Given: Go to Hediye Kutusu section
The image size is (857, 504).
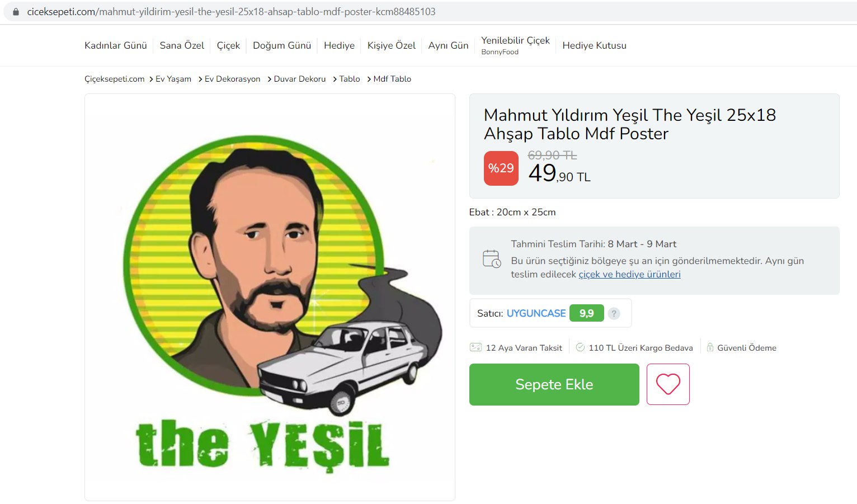Looking at the screenshot, I should tap(594, 45).
